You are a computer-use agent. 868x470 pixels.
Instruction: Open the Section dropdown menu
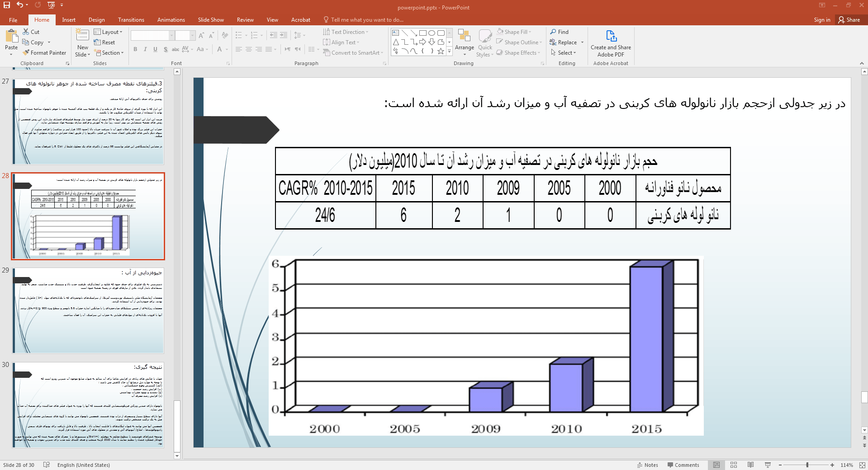(109, 53)
